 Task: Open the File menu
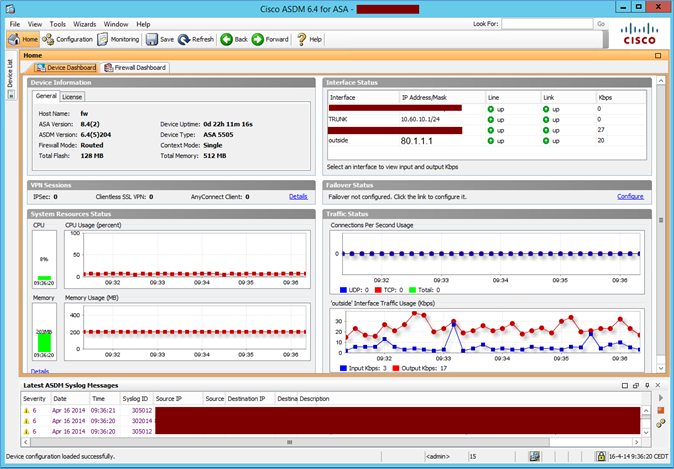click(x=15, y=24)
